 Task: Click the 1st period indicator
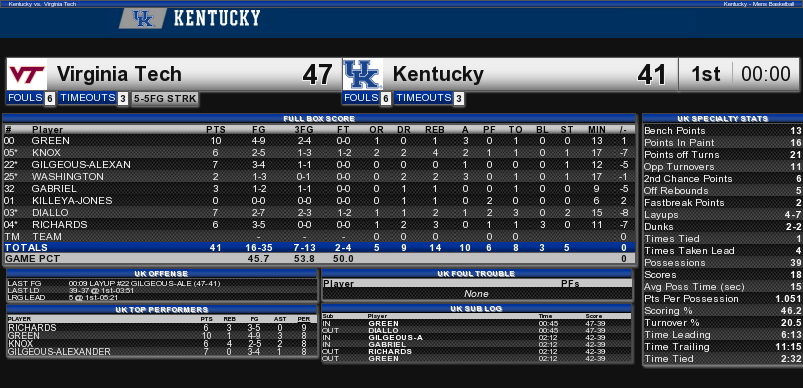[x=705, y=74]
